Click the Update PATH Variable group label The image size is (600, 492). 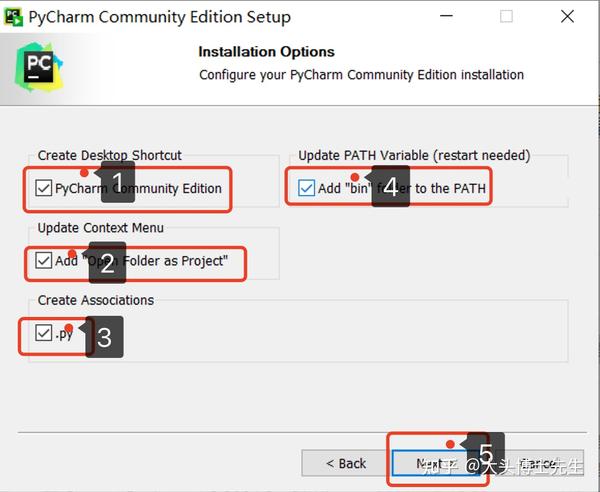pos(414,155)
